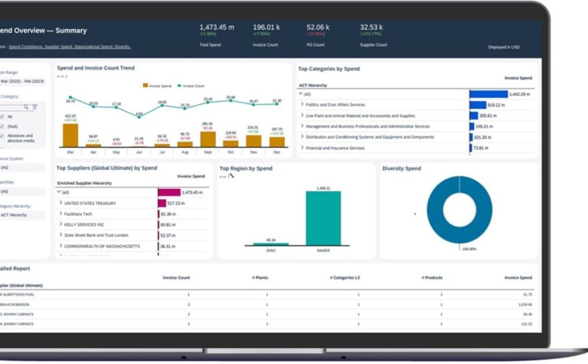The image size is (588, 364).
Task: Toggle the (Null) category checkbox
Action: [3, 127]
